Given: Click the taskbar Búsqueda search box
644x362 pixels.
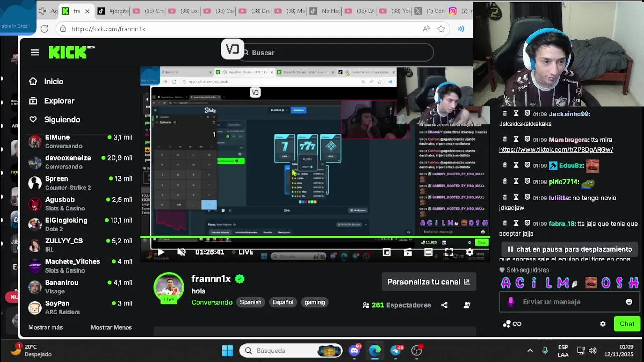Looking at the screenshot, I should (x=291, y=350).
